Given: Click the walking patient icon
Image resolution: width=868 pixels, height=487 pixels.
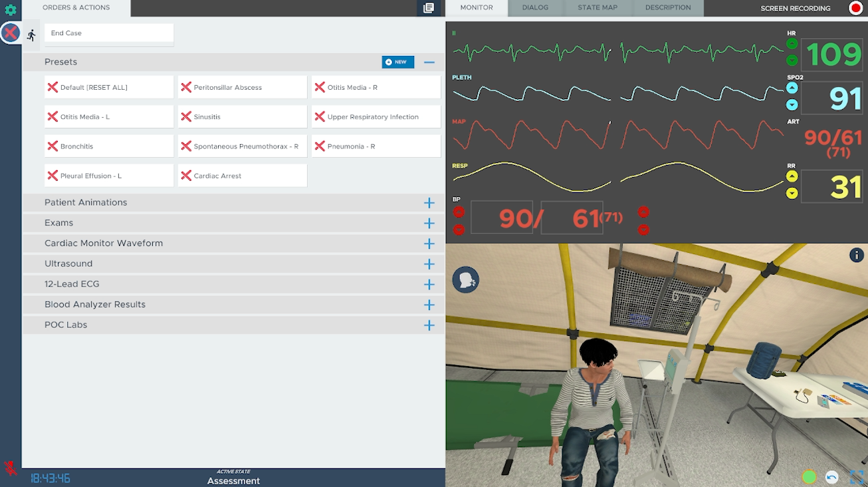Looking at the screenshot, I should click(x=31, y=35).
